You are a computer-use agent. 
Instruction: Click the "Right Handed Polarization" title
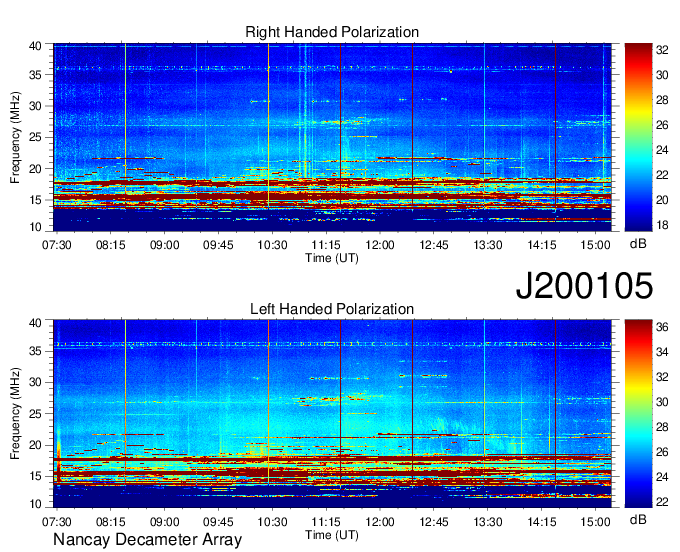pyautogui.click(x=332, y=32)
